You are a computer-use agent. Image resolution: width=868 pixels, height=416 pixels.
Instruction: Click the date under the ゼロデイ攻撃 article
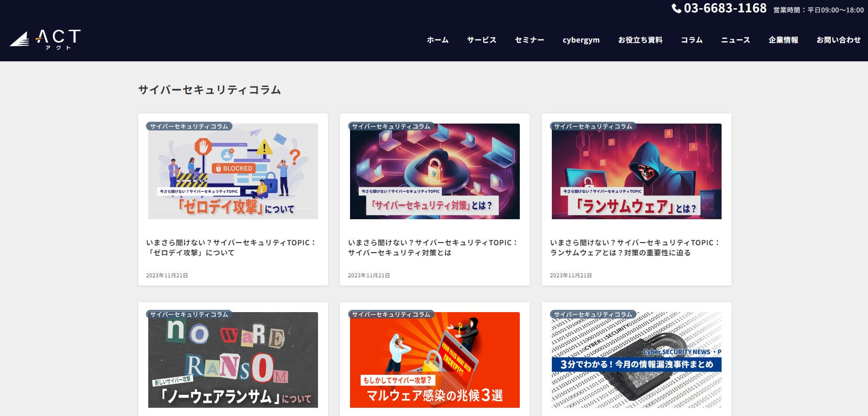[x=167, y=276]
